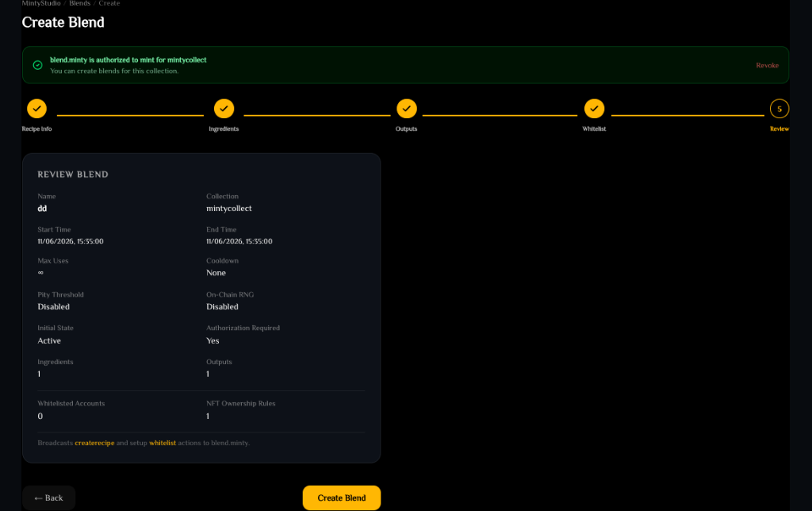Select the On-Chain RNG value Disabled
The height and width of the screenshot is (511, 812).
222,307
